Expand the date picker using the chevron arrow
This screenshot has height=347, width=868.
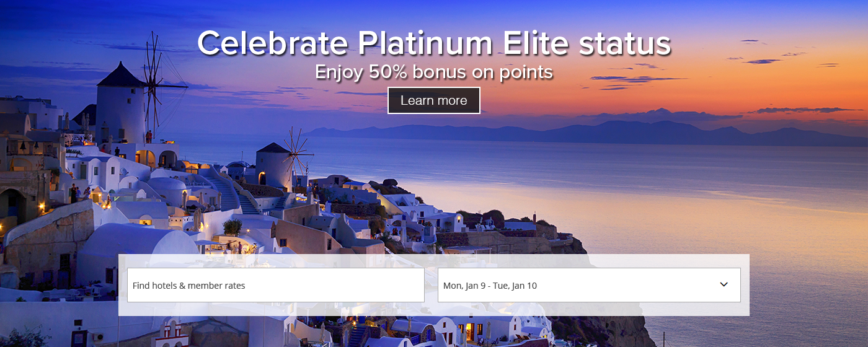coord(724,284)
